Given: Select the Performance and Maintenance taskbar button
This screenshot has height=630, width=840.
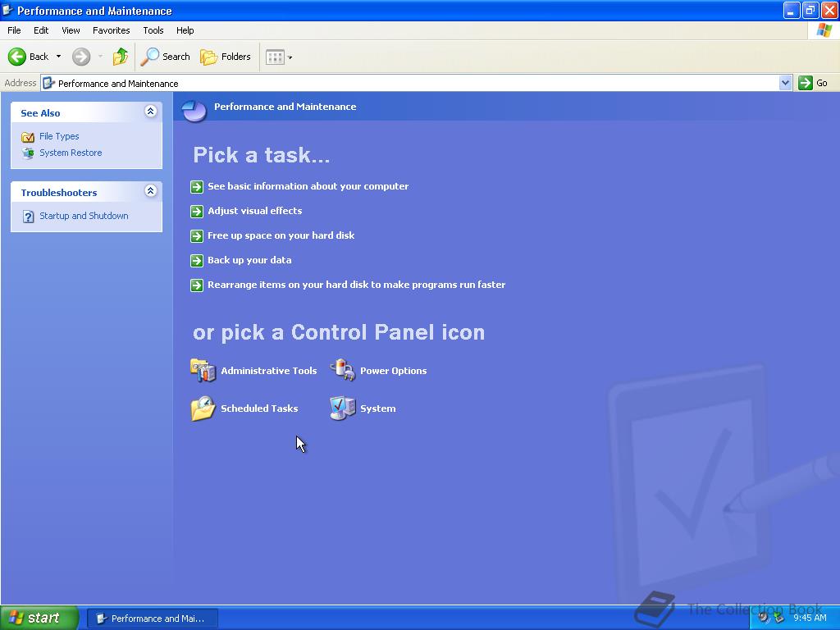Looking at the screenshot, I should coord(152,619).
